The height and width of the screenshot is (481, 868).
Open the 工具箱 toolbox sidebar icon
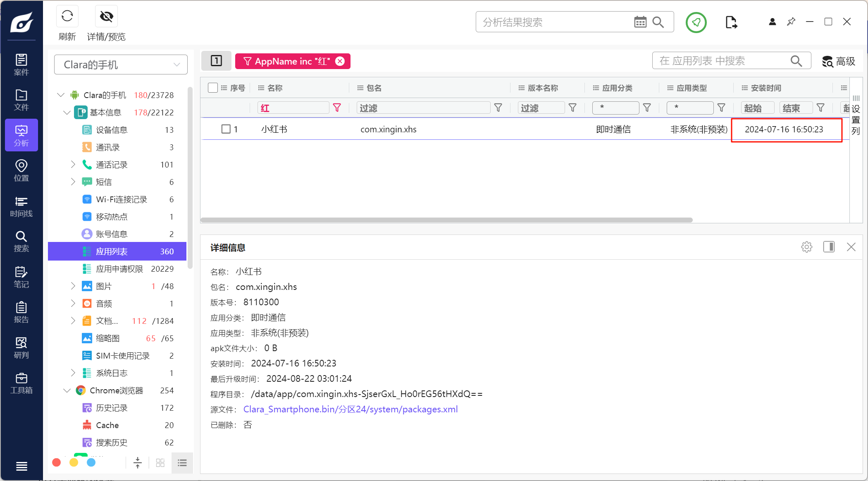pyautogui.click(x=21, y=383)
